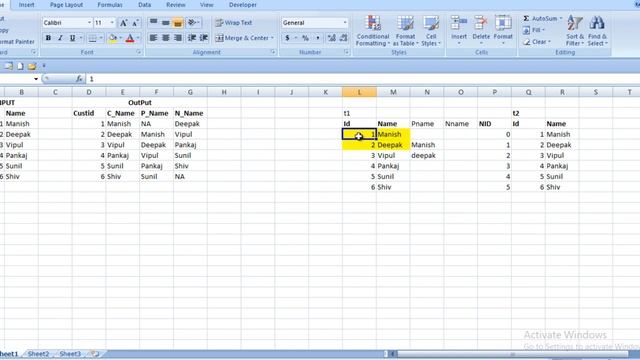Open Clear options
Viewport: 640px width, 360px height.
pos(537,42)
